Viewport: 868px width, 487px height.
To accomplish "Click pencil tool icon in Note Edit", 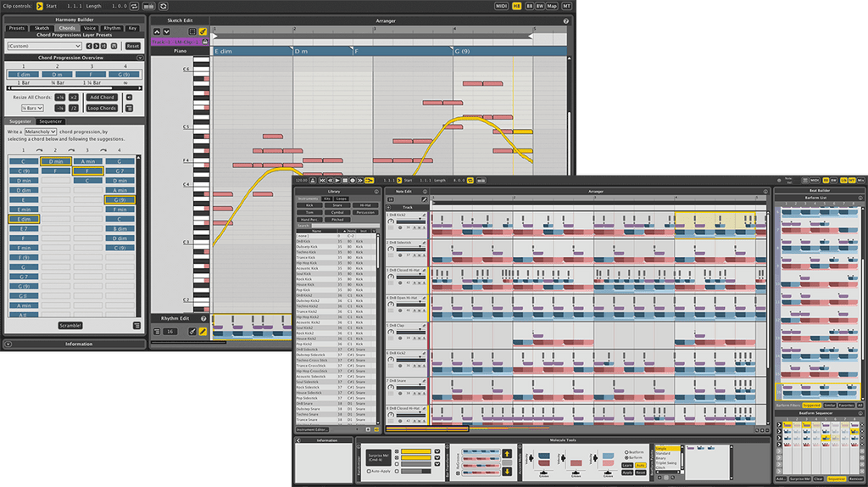I will pyautogui.click(x=424, y=199).
